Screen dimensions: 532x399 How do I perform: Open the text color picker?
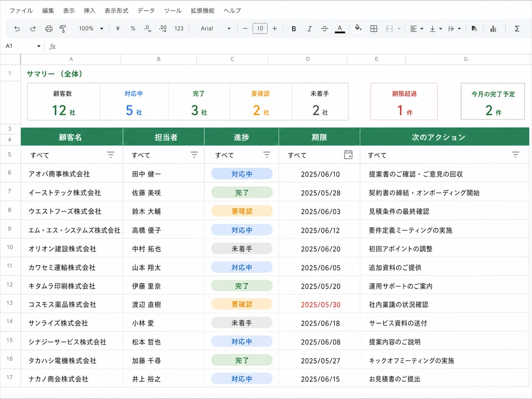[x=340, y=29]
